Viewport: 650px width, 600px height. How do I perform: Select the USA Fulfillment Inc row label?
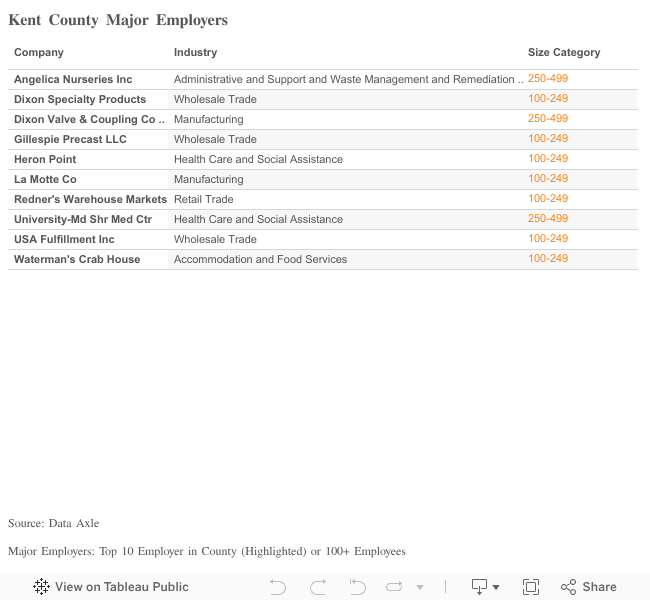[x=64, y=239]
